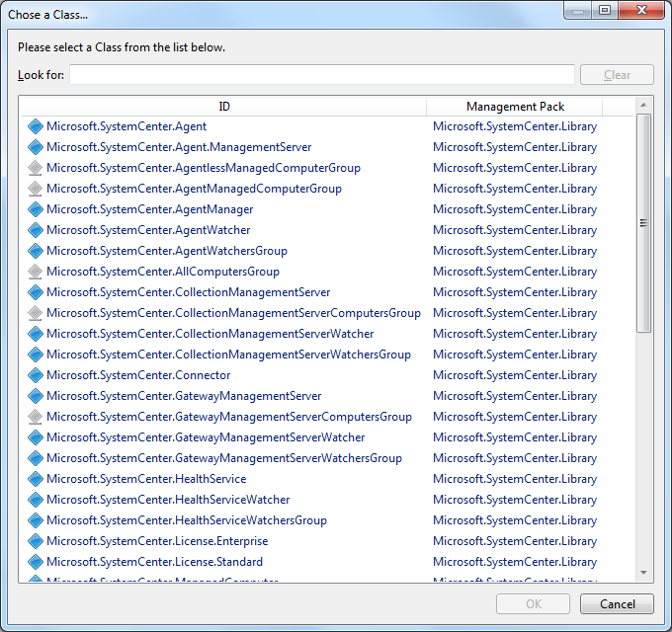672x632 pixels.
Task: Click the gray icon beside GatewayManagementServerComputersGroup
Action: [36, 417]
